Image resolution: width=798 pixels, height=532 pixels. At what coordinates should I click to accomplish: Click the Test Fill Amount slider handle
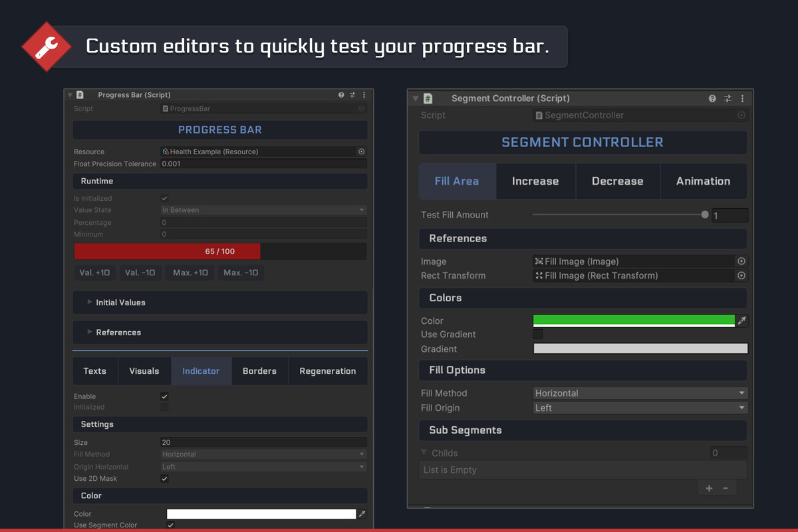tap(705, 215)
